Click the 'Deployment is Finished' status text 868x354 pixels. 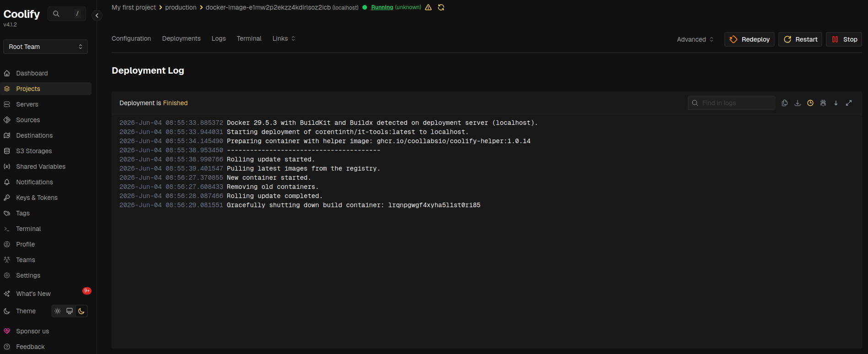click(153, 103)
